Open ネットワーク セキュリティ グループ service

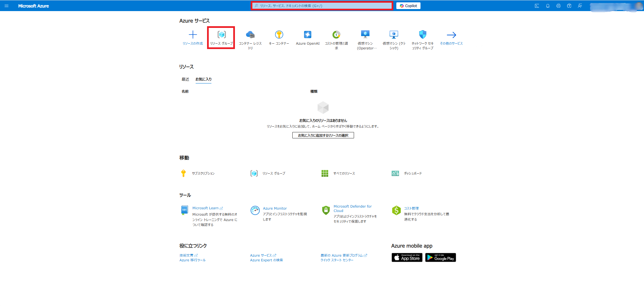coord(423,40)
